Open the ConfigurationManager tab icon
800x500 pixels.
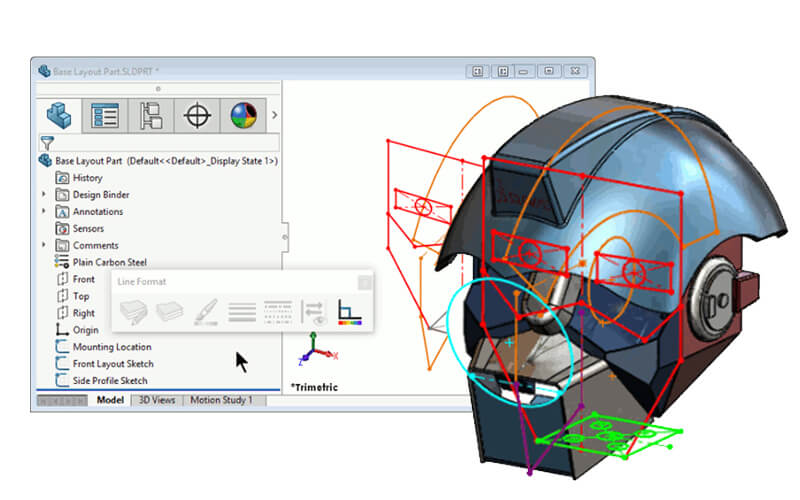point(151,115)
